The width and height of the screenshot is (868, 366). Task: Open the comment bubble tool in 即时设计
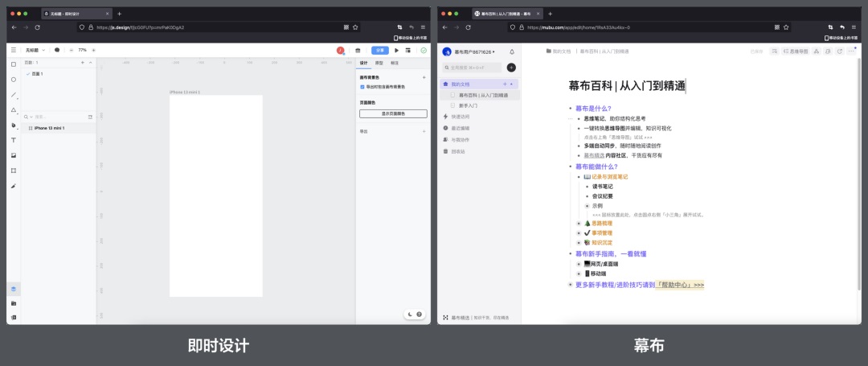[57, 50]
